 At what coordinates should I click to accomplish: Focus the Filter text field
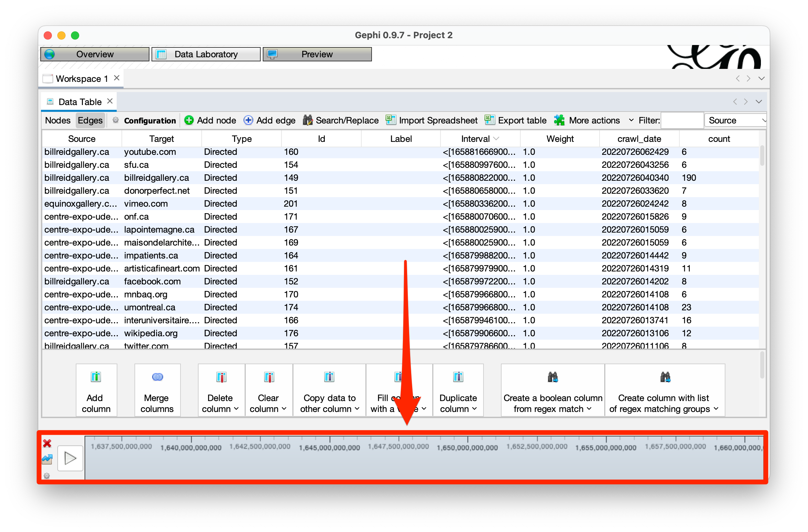[x=682, y=120]
